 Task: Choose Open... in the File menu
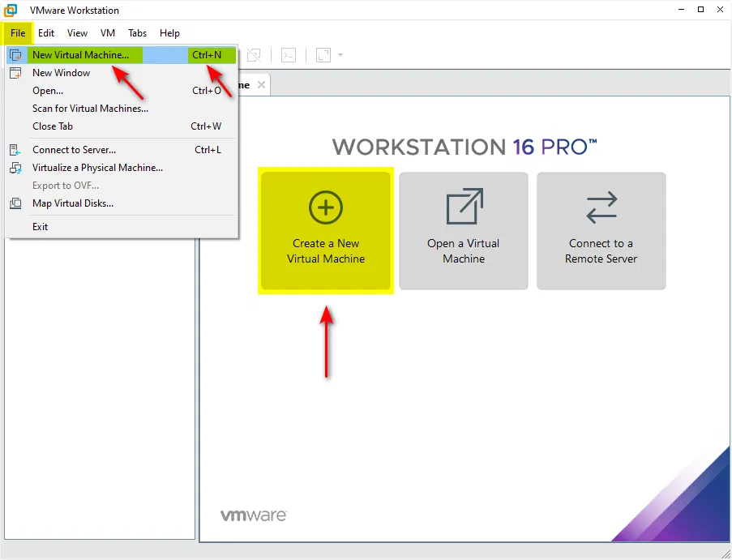click(x=122, y=91)
